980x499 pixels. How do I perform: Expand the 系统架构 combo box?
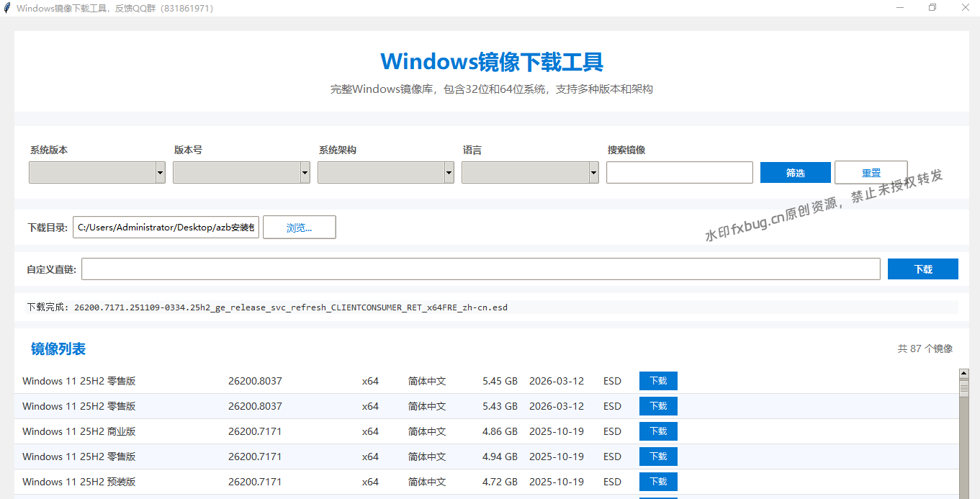386,172
